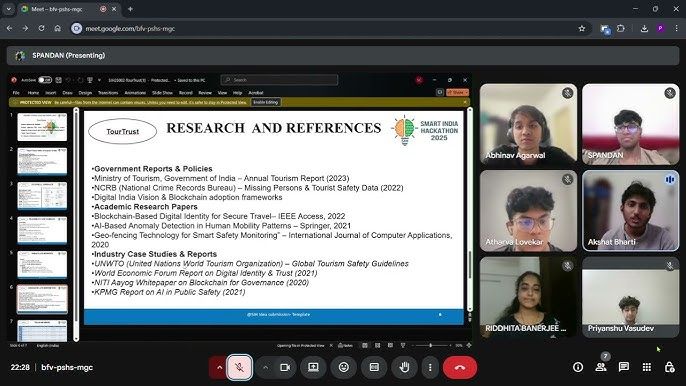This screenshot has width=686, height=386.
Task: Select slide 3 thumbnail
Action: 42,196
